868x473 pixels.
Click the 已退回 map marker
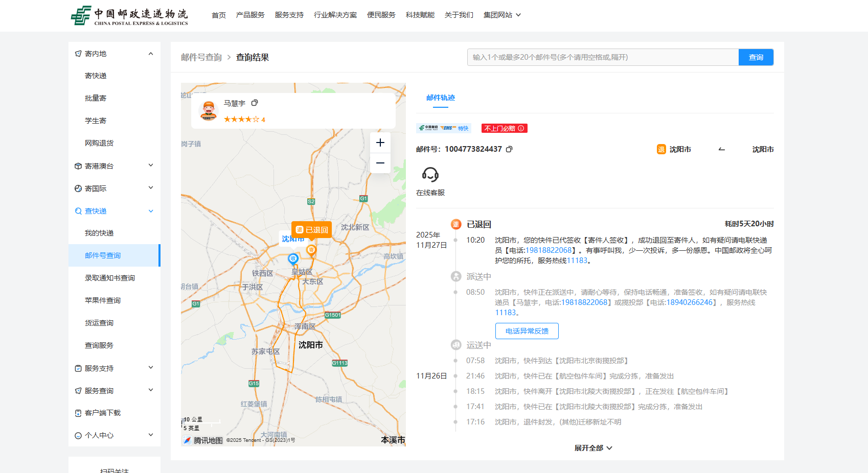tap(311, 230)
